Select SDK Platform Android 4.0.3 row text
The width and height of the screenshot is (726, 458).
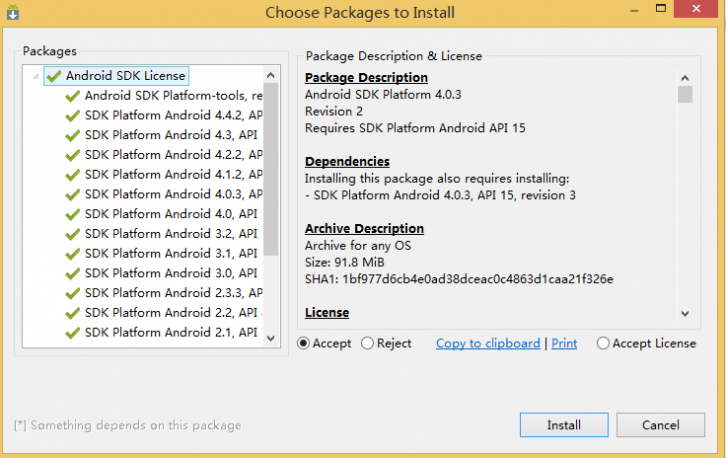point(174,194)
